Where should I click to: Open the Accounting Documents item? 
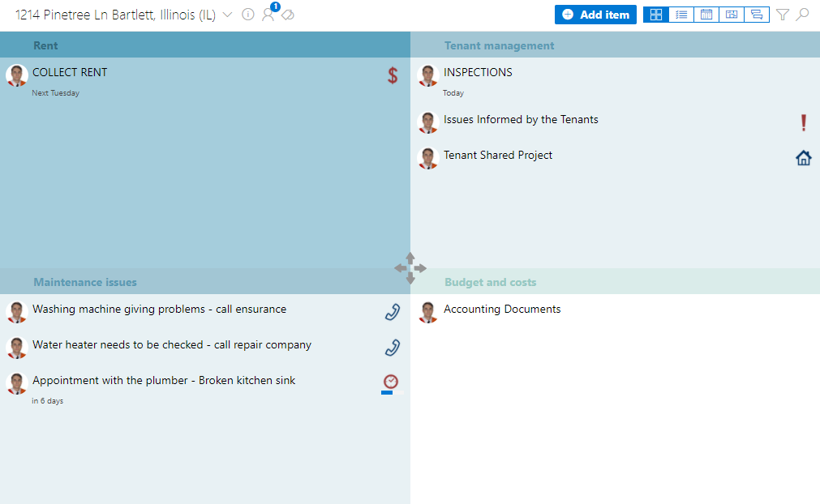(502, 309)
